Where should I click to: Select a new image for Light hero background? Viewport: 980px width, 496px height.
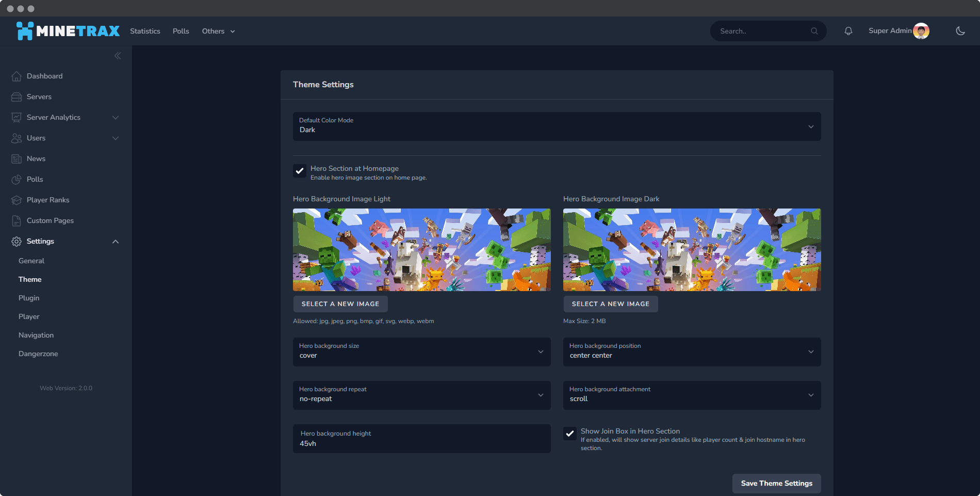pos(340,304)
